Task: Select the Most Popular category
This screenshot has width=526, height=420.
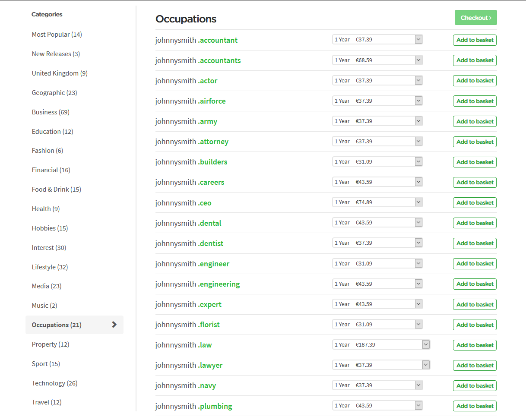Action: tap(57, 35)
